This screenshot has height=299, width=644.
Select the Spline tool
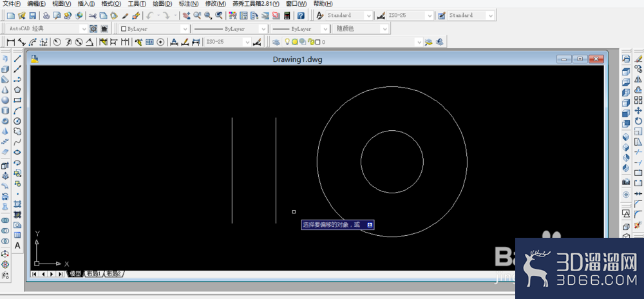pyautogui.click(x=17, y=142)
